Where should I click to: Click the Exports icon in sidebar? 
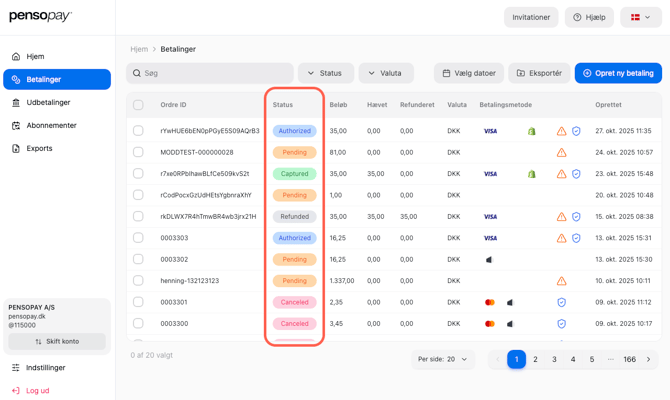point(16,148)
